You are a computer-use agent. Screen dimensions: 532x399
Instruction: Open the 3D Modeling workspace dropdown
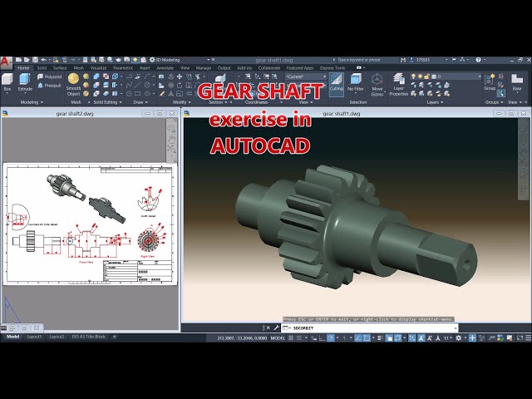coord(180,60)
